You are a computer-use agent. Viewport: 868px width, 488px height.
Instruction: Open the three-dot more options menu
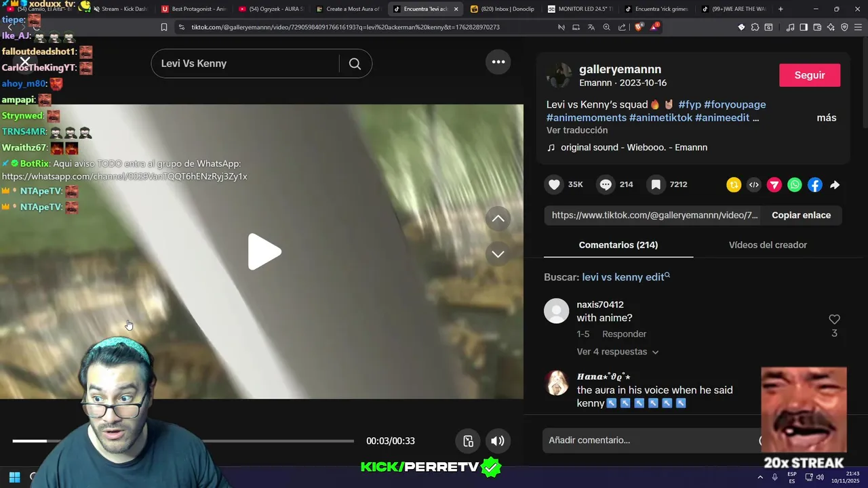(x=498, y=62)
